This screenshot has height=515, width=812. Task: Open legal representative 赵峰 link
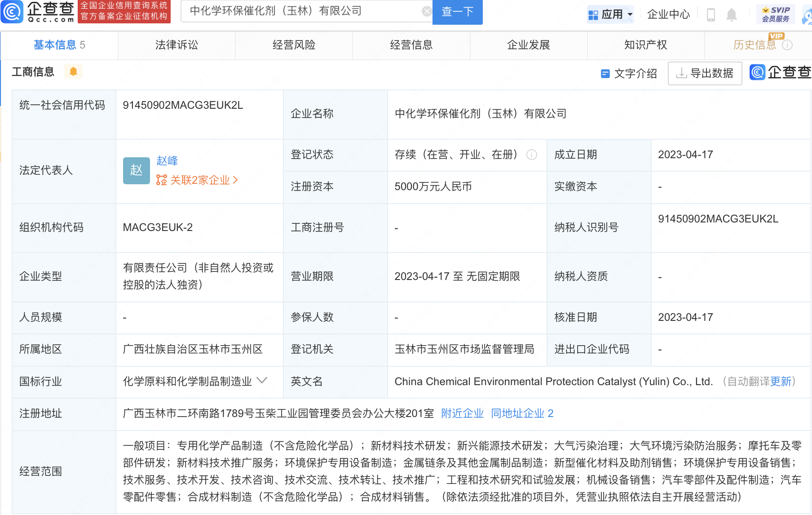[x=167, y=160]
